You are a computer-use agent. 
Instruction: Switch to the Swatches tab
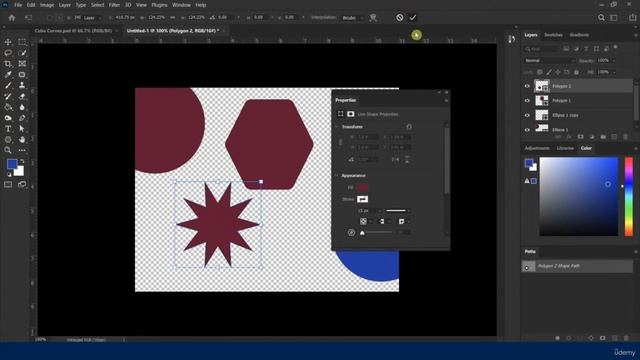553,35
